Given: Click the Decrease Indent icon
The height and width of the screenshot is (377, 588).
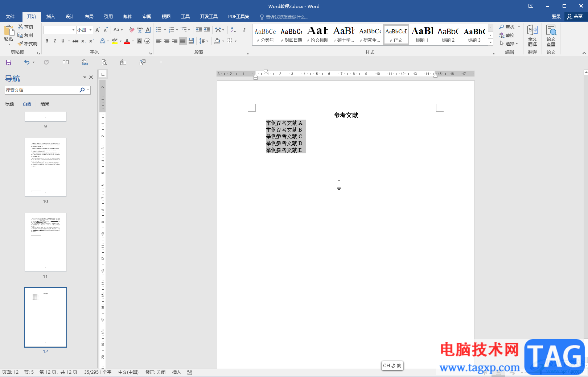Looking at the screenshot, I should click(x=198, y=30).
